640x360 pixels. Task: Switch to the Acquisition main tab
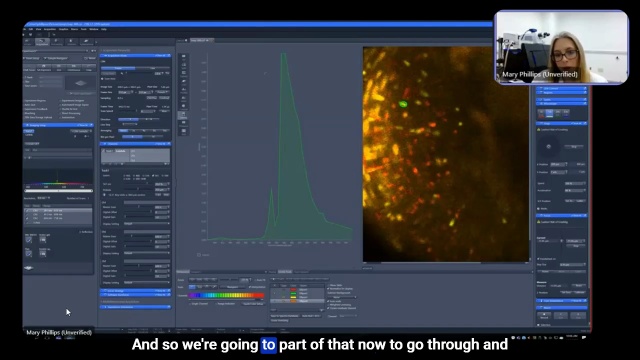point(42,42)
